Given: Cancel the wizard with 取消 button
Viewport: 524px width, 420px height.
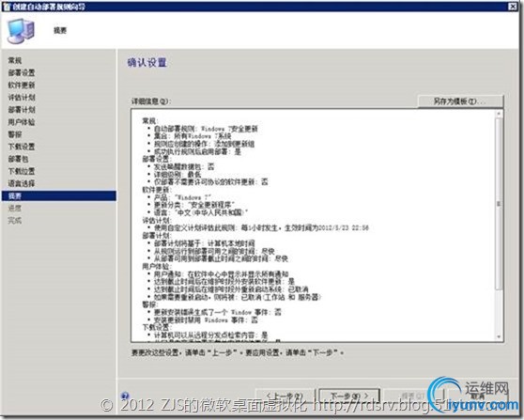Looking at the screenshot, I should (478, 396).
